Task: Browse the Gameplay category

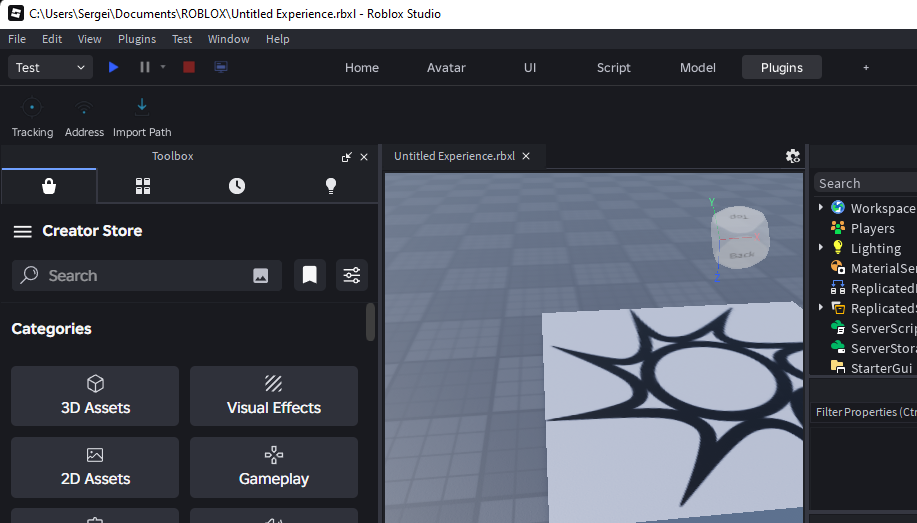Action: point(274,467)
